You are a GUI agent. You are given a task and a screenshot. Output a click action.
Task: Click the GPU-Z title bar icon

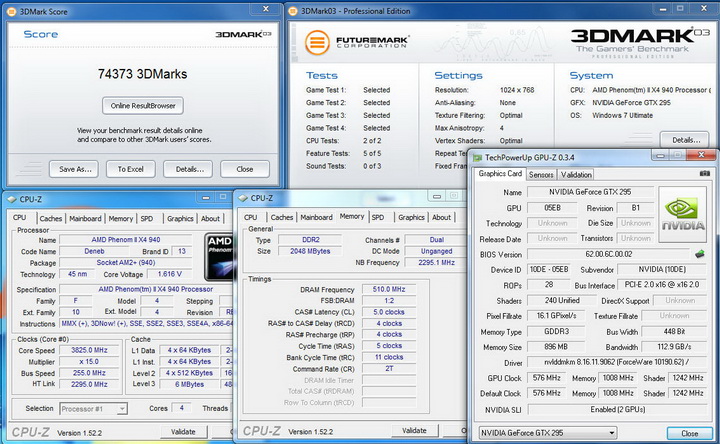click(478, 157)
